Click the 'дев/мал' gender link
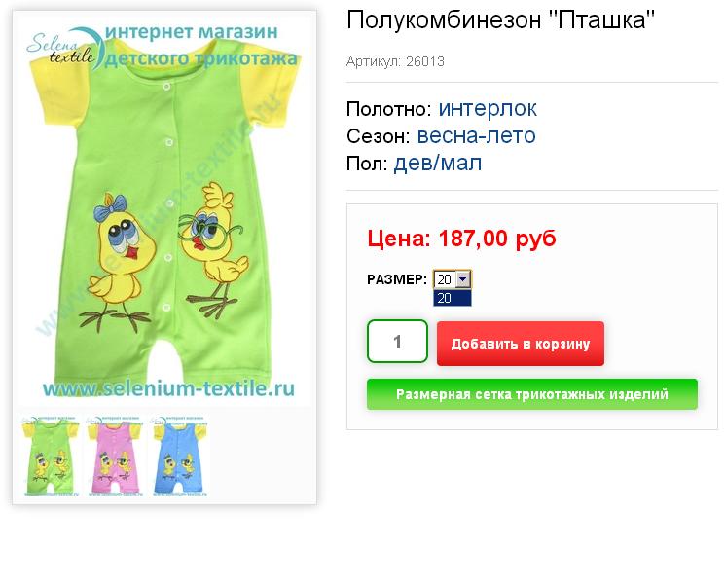 437,163
